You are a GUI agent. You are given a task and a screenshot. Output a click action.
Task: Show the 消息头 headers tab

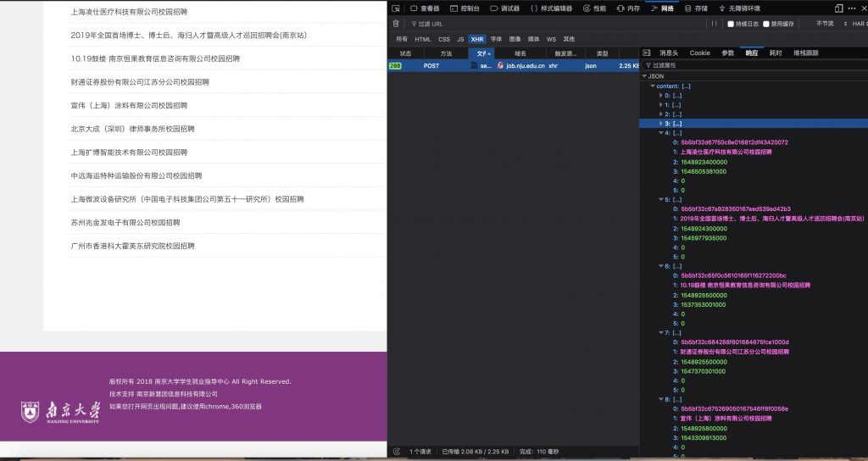(x=669, y=53)
